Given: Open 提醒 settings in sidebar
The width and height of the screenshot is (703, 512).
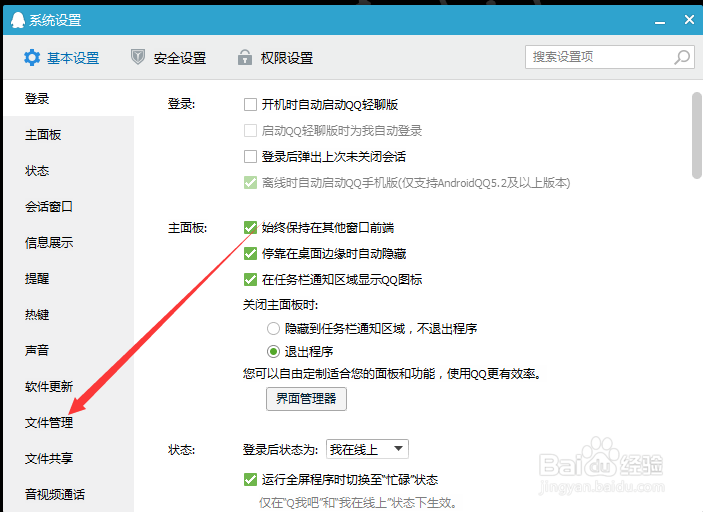Looking at the screenshot, I should click(69, 278).
